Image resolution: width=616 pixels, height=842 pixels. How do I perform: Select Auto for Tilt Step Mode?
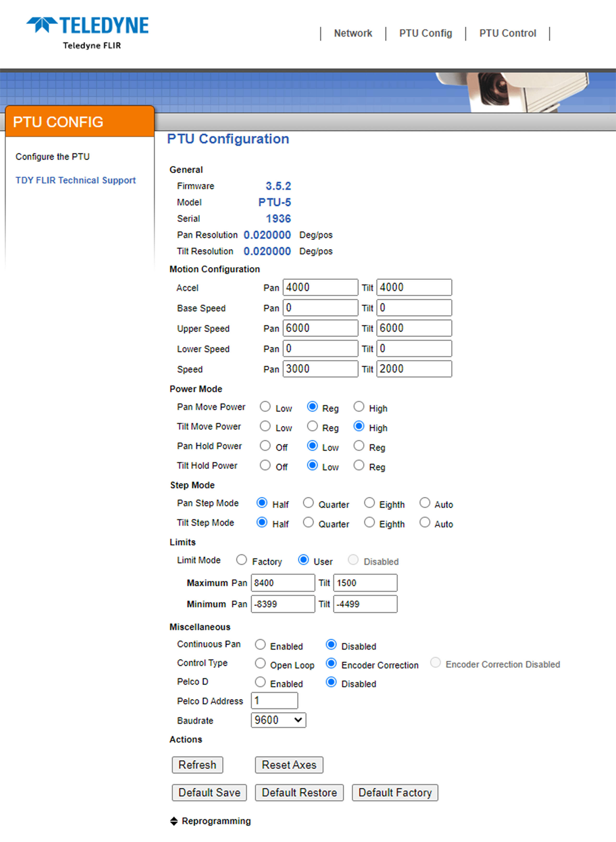pos(425,522)
